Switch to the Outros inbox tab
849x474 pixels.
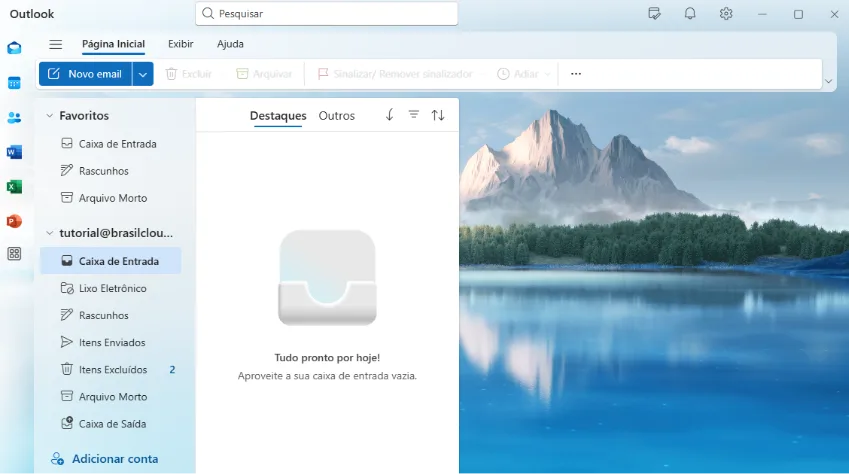pos(336,116)
